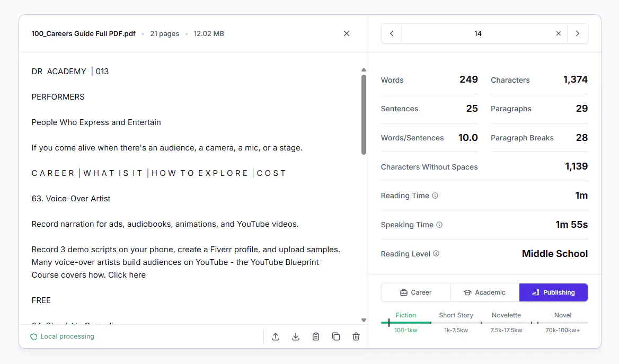Click the Words value 249
Viewport: 619px width, 364px height.
point(468,80)
